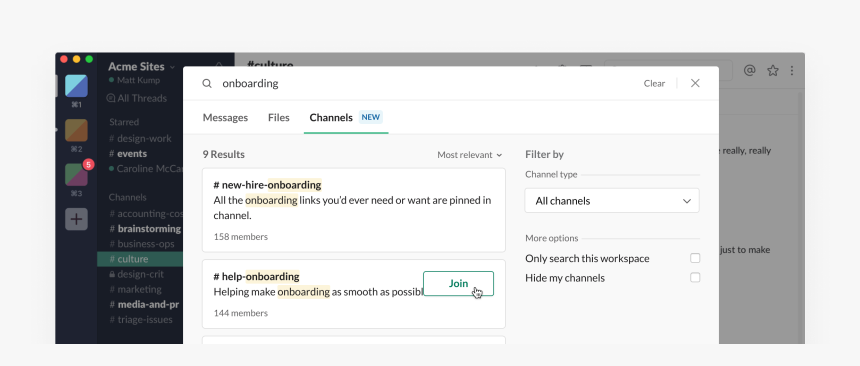Open the events channel
This screenshot has width=860, height=366.
point(128,154)
